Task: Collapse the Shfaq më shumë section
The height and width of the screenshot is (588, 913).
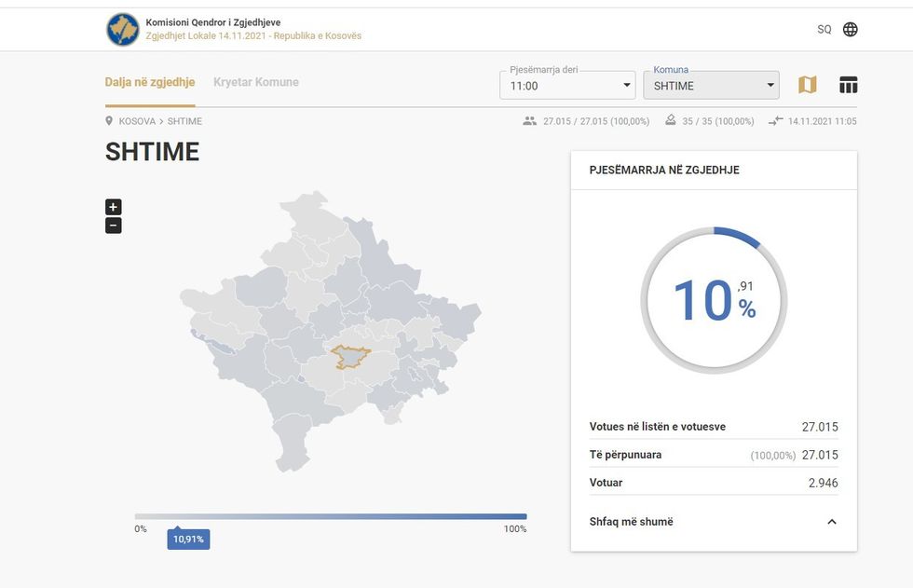Action: pyautogui.click(x=831, y=522)
